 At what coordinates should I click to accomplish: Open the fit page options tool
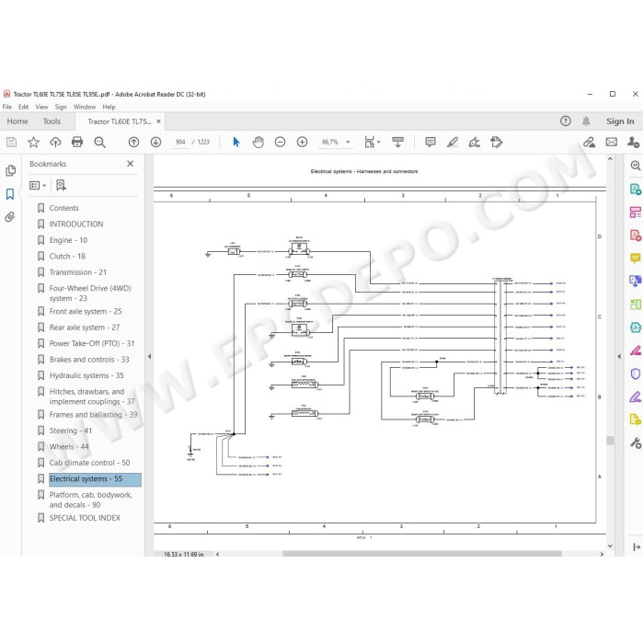(x=372, y=142)
